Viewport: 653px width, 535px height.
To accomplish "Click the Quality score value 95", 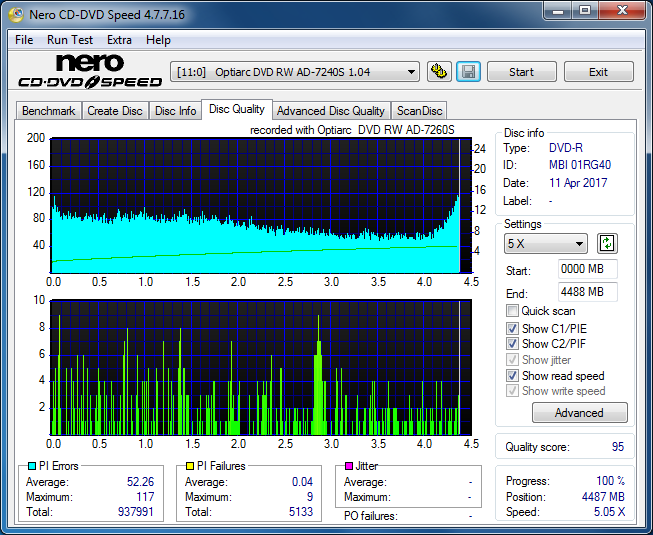I will pyautogui.click(x=618, y=447).
